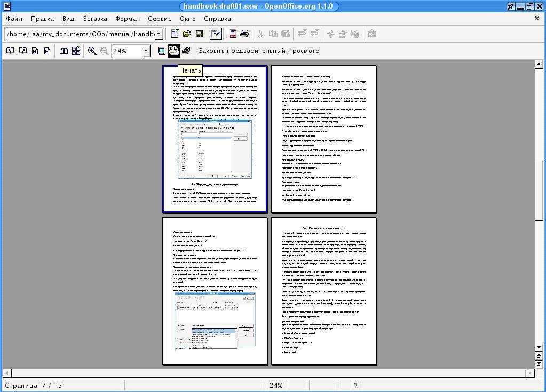546x392 pixels.
Task: Open the Правка menu
Action: [x=42, y=19]
